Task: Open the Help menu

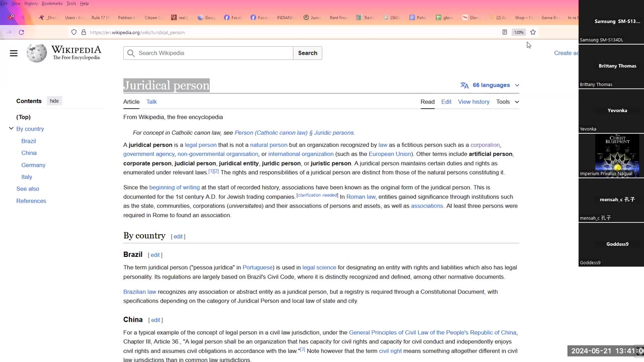Action: pos(85,4)
